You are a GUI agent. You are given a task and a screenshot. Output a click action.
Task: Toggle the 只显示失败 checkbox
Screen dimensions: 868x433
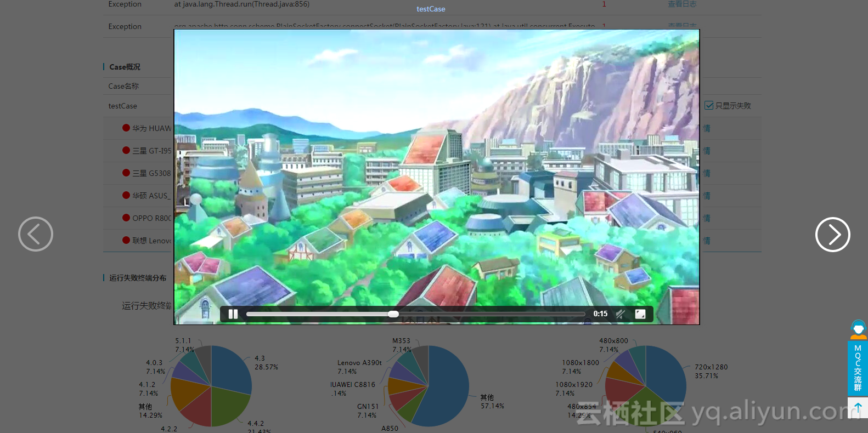tap(709, 105)
